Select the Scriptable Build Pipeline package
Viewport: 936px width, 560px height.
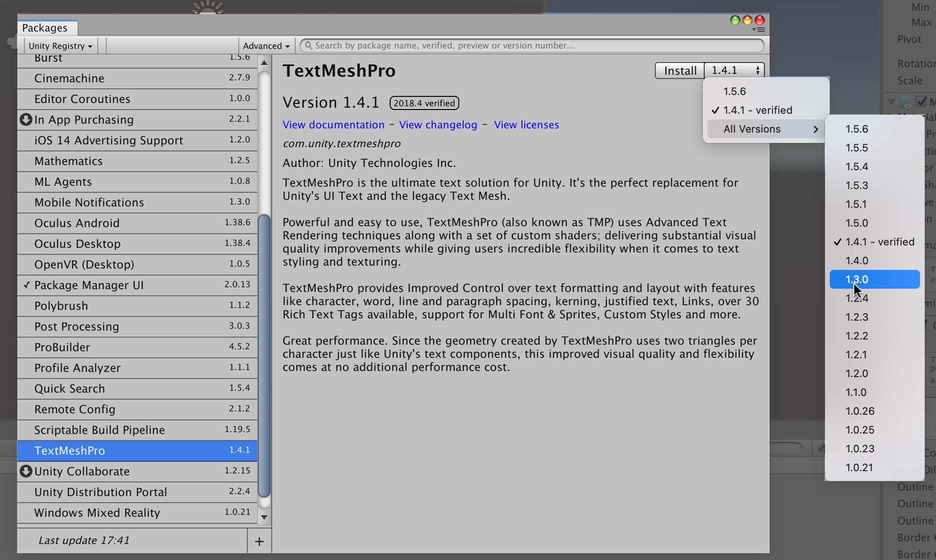point(137,430)
